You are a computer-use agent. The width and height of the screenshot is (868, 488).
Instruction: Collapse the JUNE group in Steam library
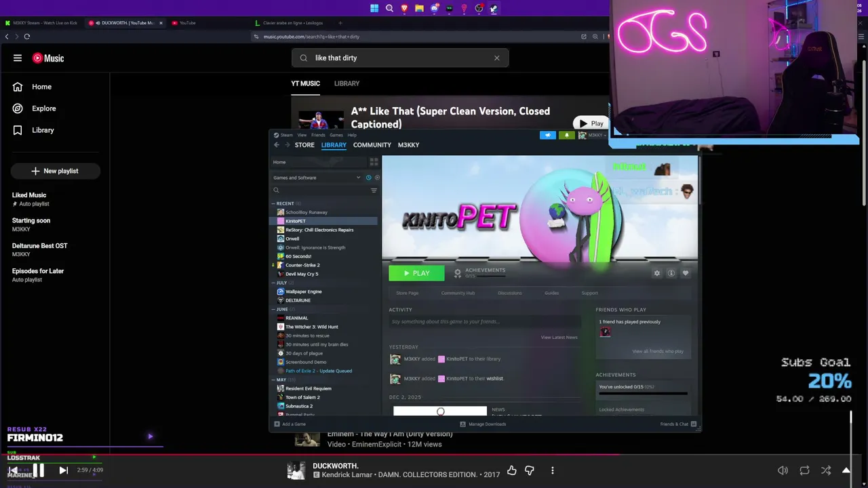pos(273,309)
